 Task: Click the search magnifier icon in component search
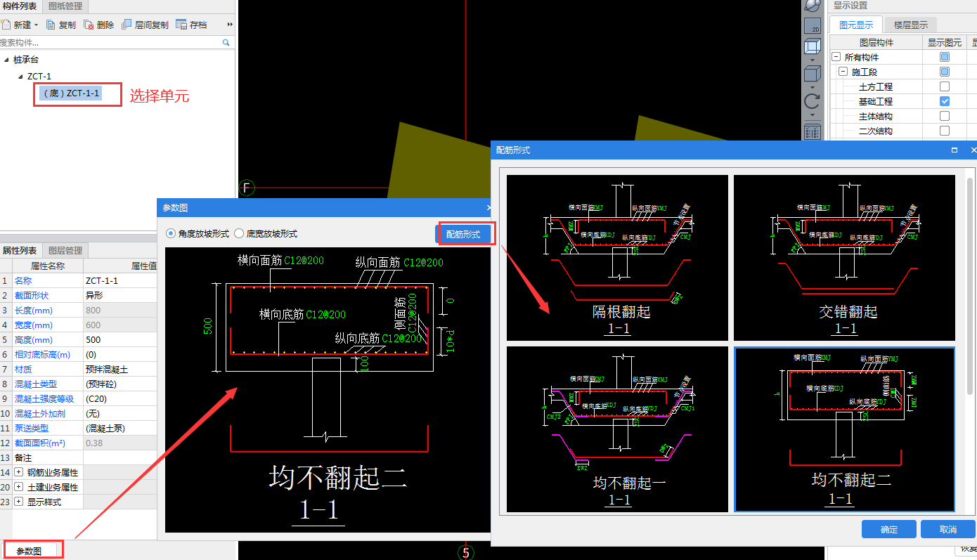point(226,43)
